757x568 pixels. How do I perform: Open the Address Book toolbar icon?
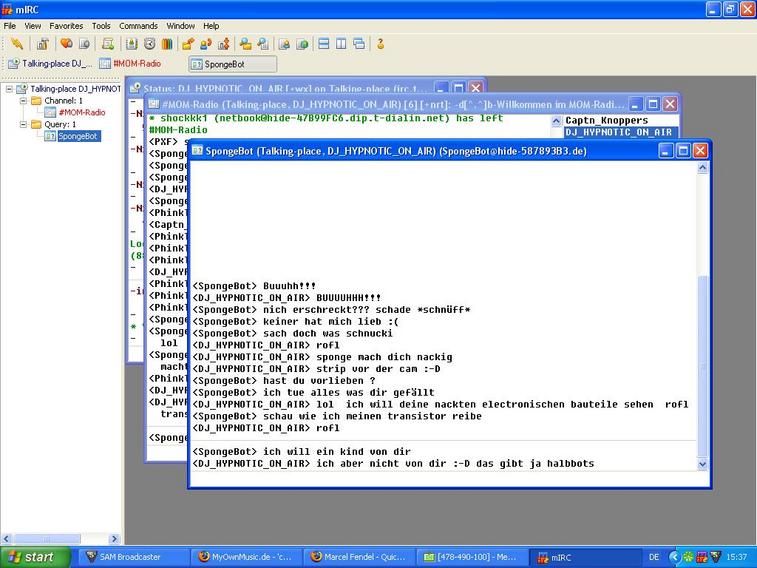[x=132, y=44]
